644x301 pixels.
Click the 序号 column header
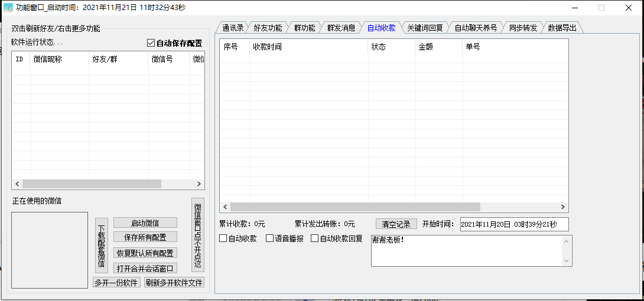point(235,47)
